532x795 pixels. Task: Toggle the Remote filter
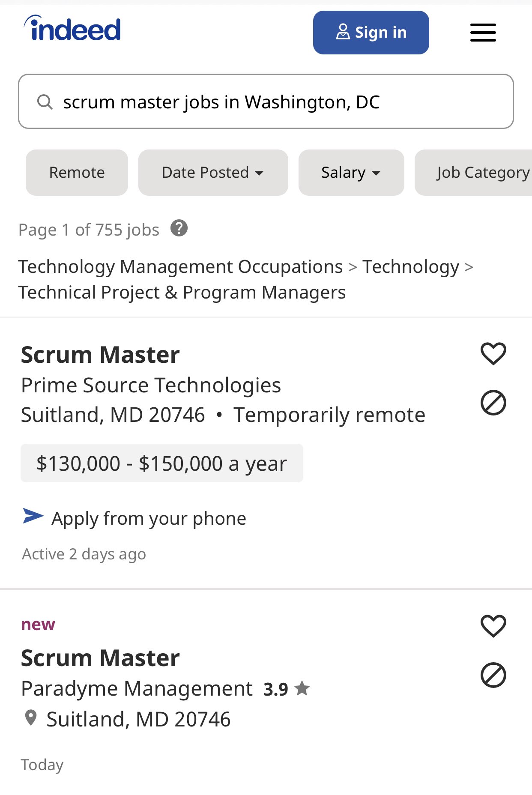pos(77,173)
